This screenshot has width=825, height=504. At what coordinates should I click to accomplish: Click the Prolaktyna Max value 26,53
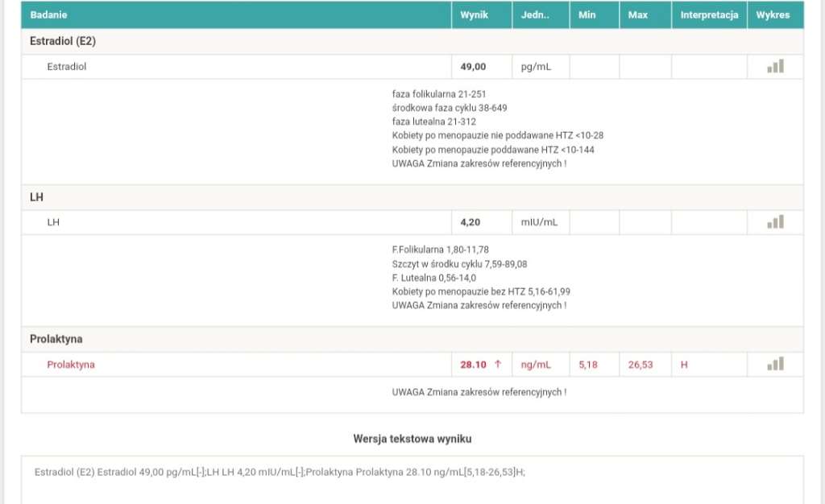click(641, 365)
